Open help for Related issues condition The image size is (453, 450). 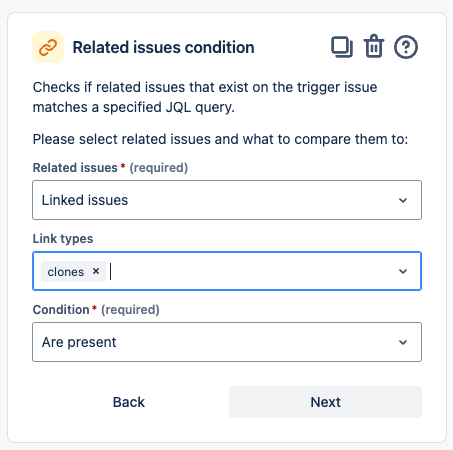click(x=406, y=47)
